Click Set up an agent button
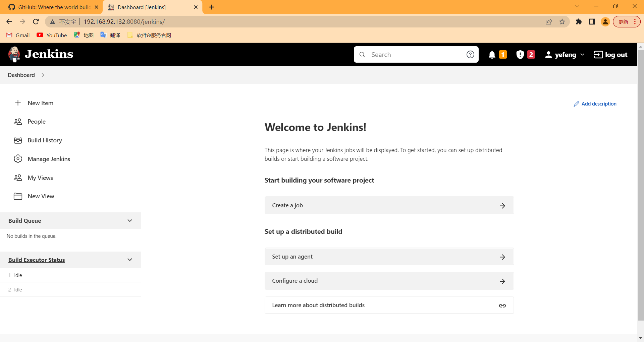 tap(389, 257)
